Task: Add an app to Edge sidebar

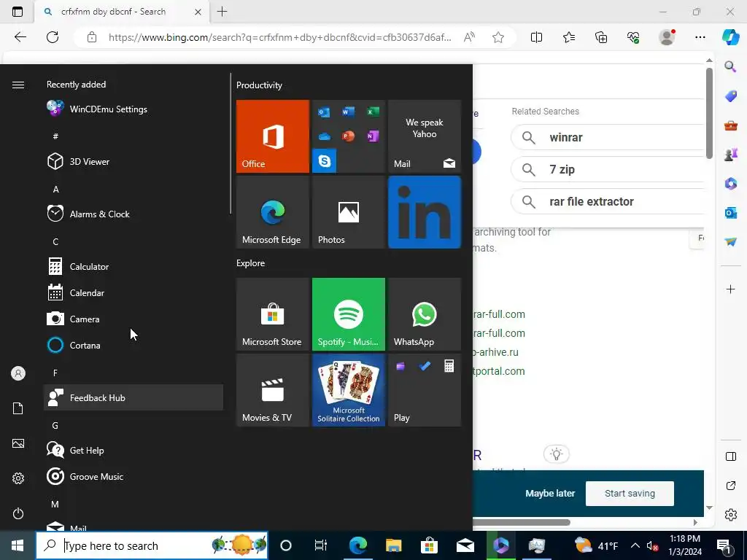Action: [x=730, y=289]
